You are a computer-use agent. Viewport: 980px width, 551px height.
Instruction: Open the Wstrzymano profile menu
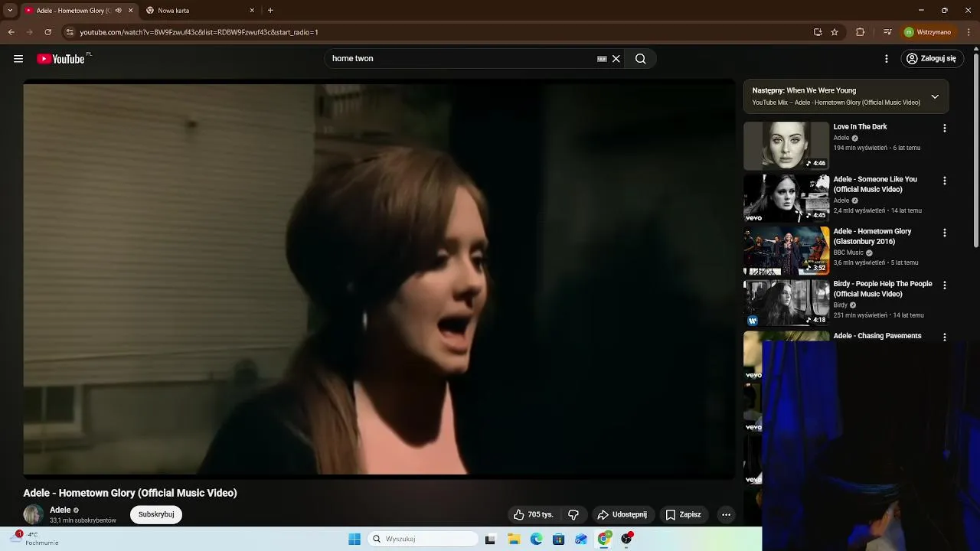929,32
